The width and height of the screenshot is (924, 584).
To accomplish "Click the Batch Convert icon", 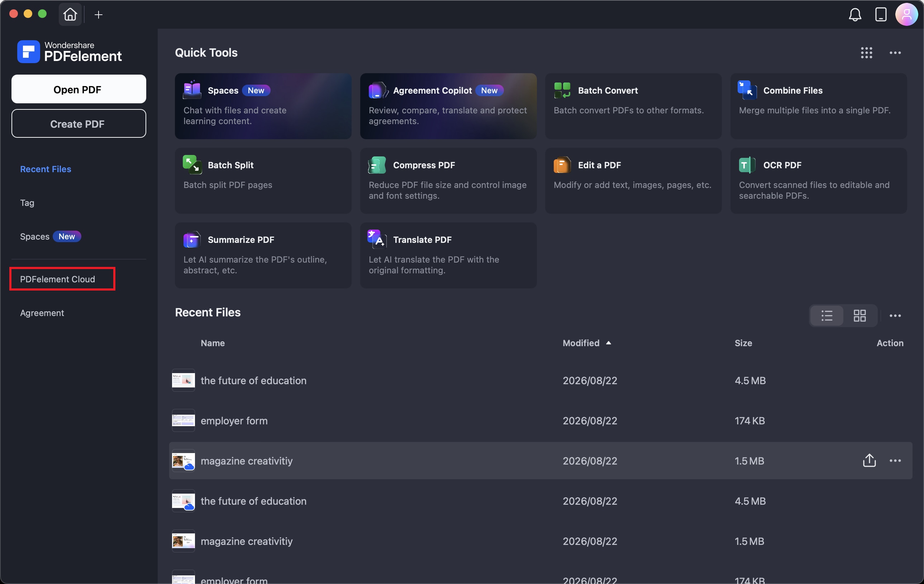I will tap(562, 90).
